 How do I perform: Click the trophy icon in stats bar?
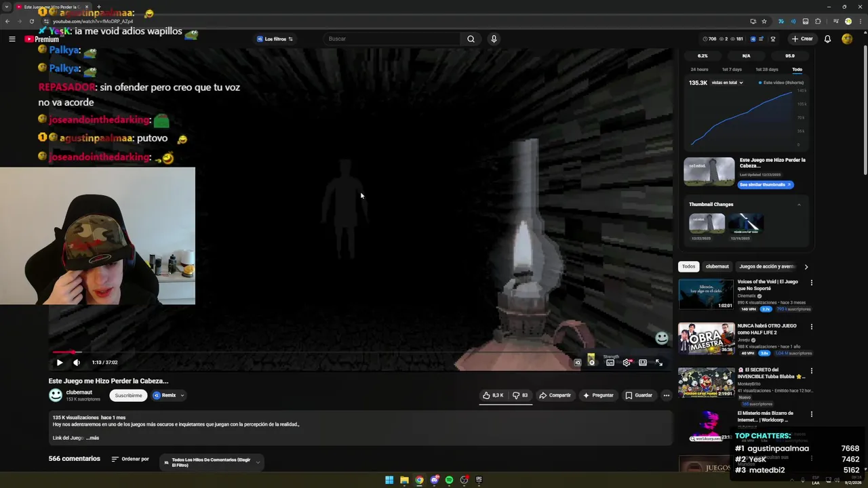[x=773, y=39]
